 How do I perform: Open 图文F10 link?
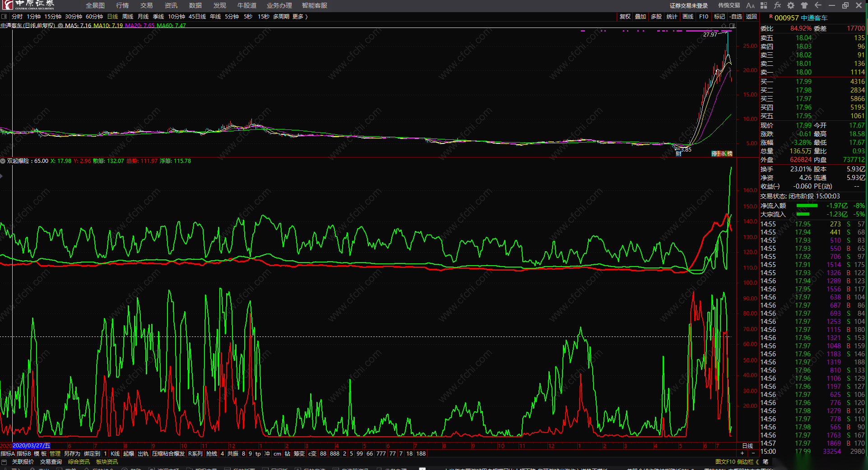coord(725,462)
